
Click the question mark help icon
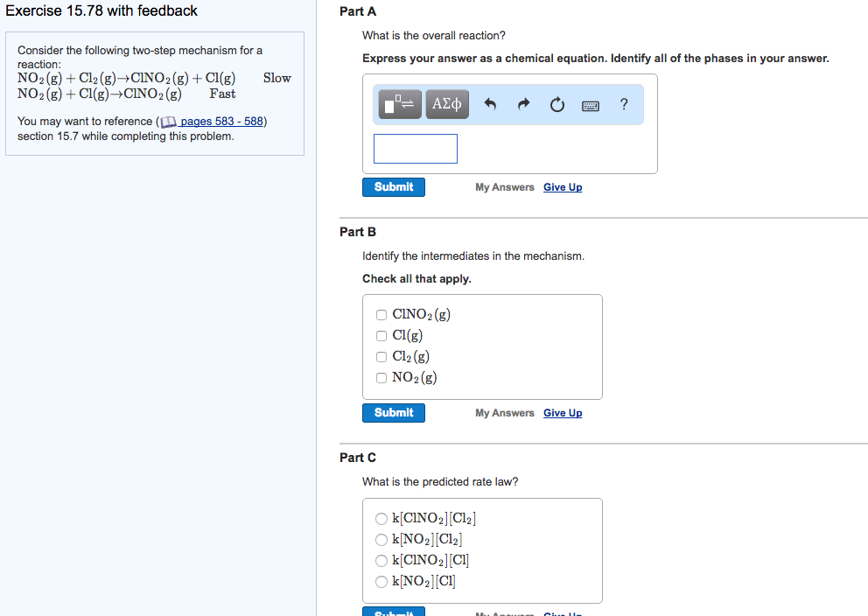[623, 105]
